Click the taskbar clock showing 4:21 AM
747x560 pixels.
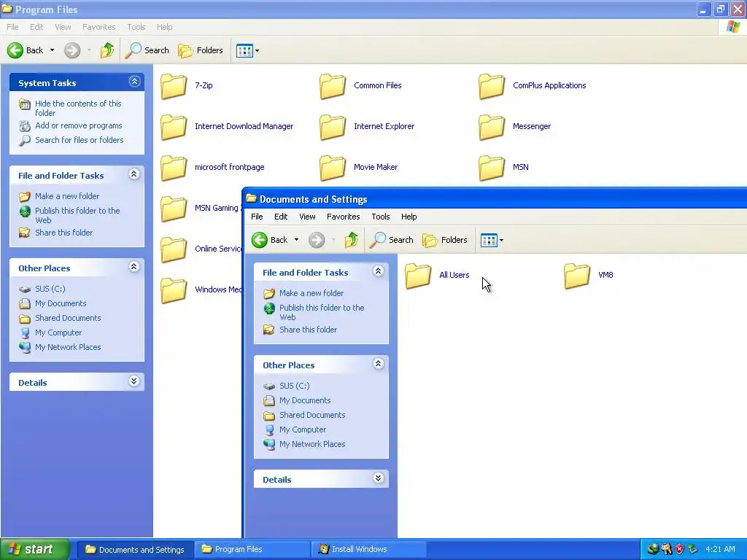pos(720,550)
